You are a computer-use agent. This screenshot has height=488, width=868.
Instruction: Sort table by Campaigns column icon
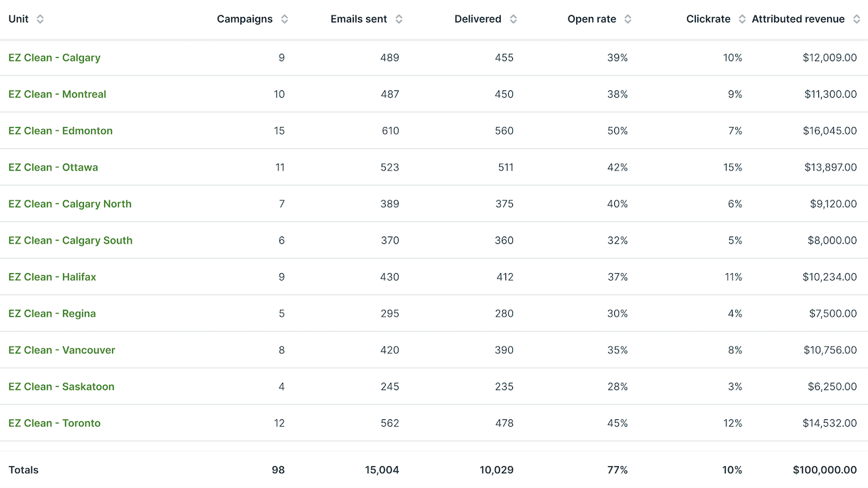284,19
